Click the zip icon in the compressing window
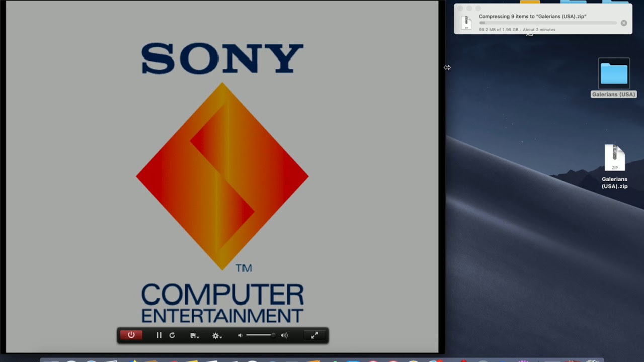Screen dimensions: 644x362 [466, 23]
